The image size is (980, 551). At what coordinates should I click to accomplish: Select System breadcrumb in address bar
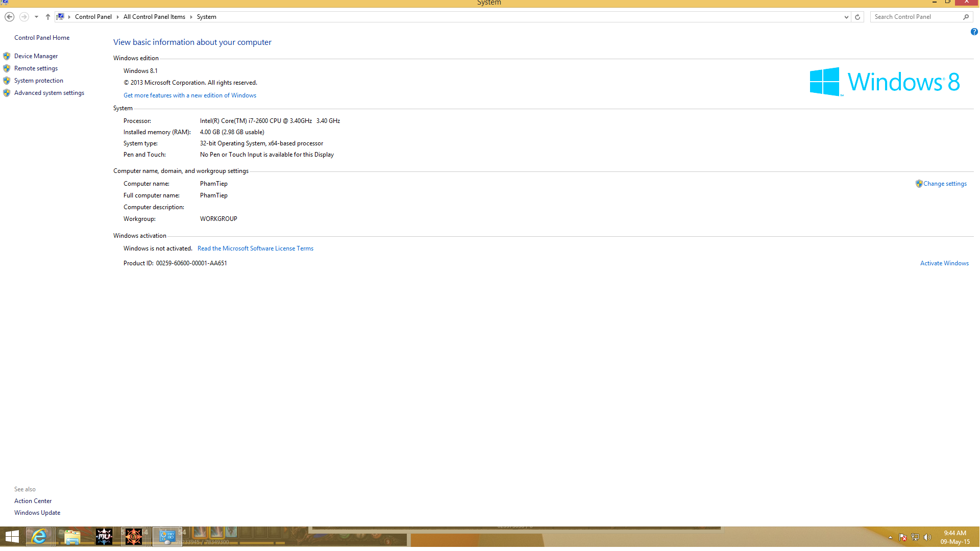tap(207, 17)
